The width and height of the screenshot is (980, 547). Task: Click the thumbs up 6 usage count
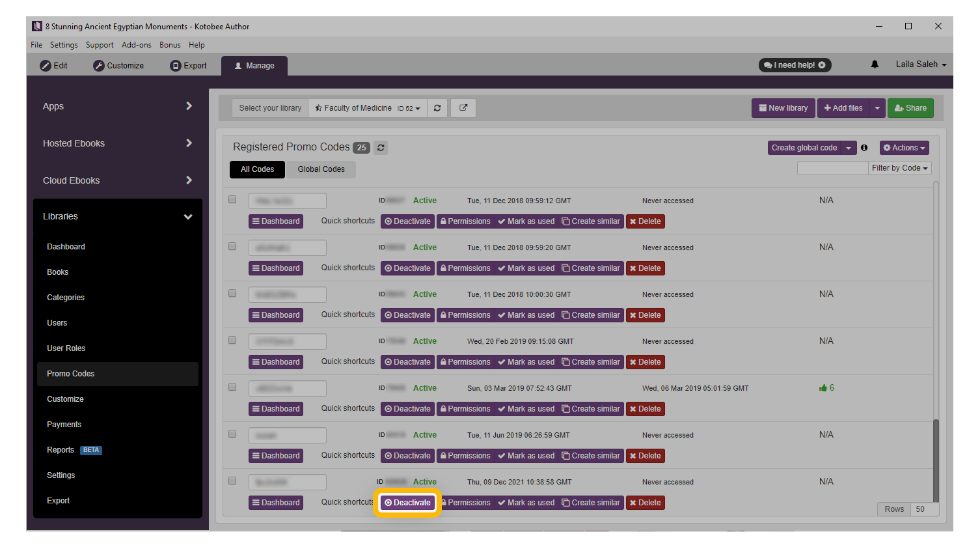point(826,387)
